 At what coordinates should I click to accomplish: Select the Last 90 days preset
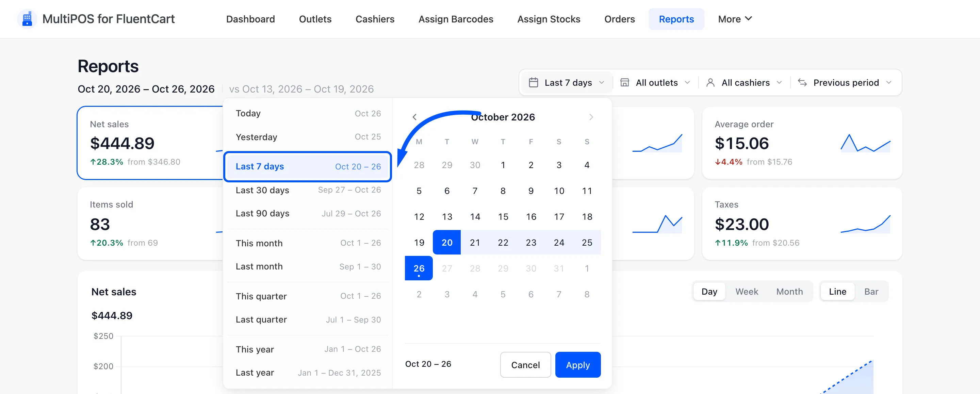(x=308, y=213)
